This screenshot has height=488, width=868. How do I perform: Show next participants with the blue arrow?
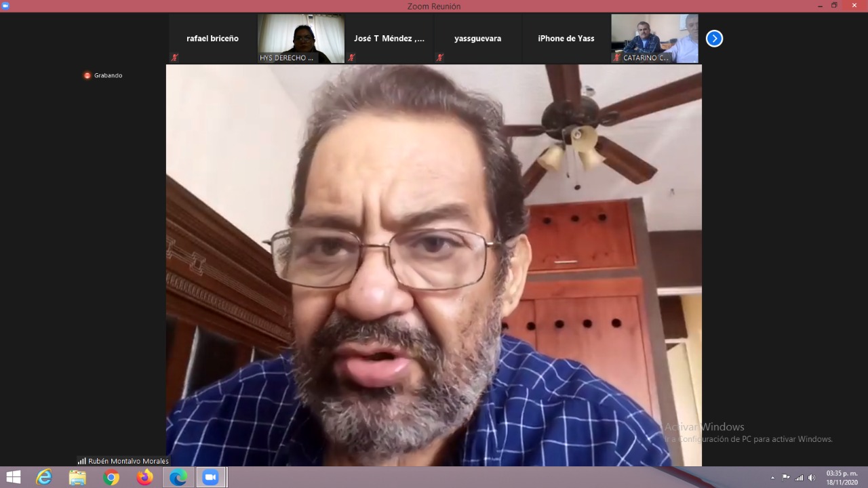tap(714, 39)
